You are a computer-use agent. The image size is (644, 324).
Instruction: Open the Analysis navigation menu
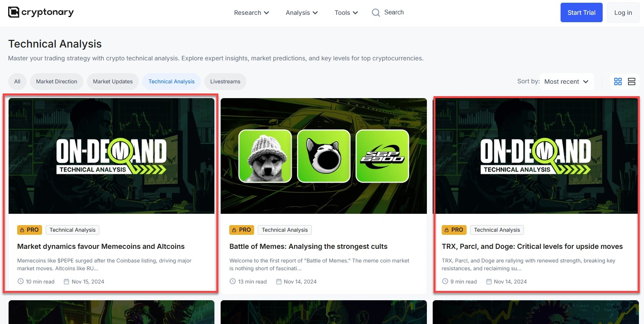coord(301,13)
